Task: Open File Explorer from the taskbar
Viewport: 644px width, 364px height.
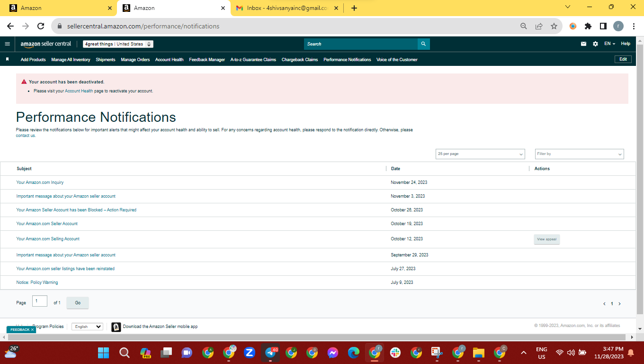Action: 479,353
